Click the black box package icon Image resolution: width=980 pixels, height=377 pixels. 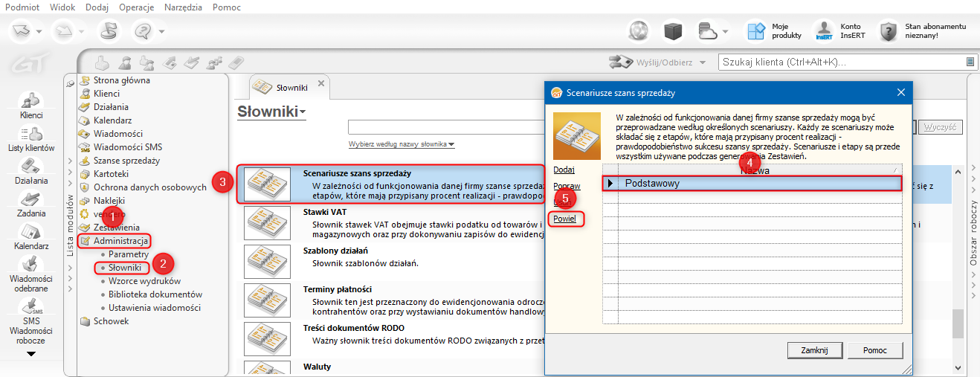673,31
